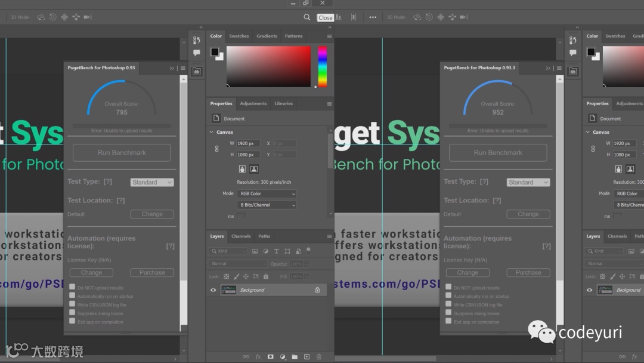Set portrait orientation icon in left Properties panel
This screenshot has height=363, width=644.
pos(242,169)
